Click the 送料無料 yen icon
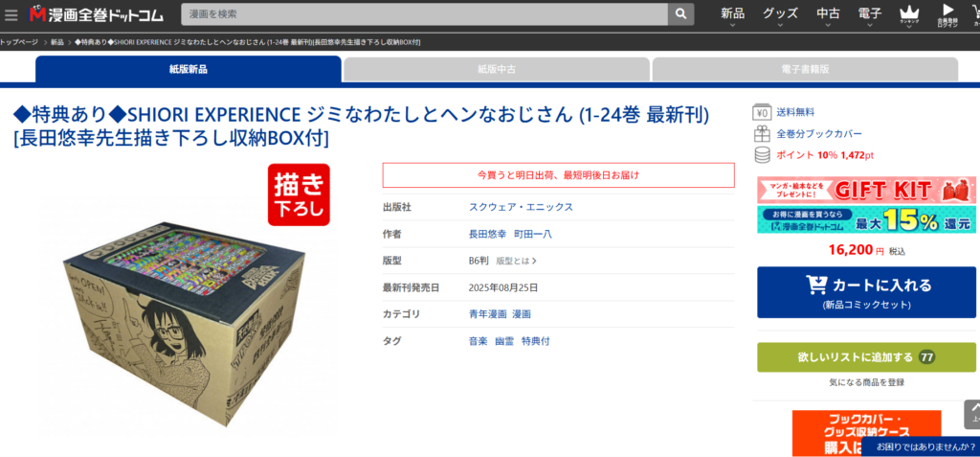The height and width of the screenshot is (457, 980). [x=761, y=113]
